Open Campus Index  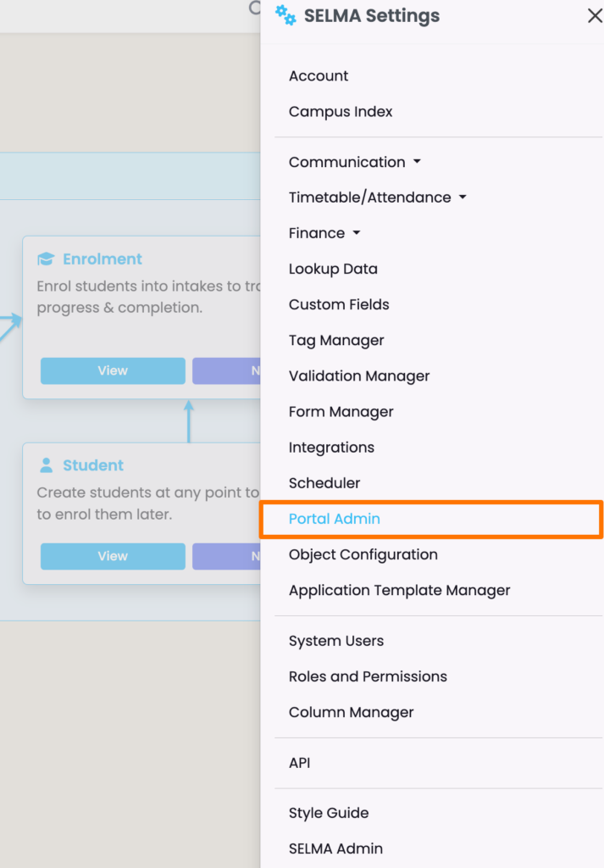[341, 112]
